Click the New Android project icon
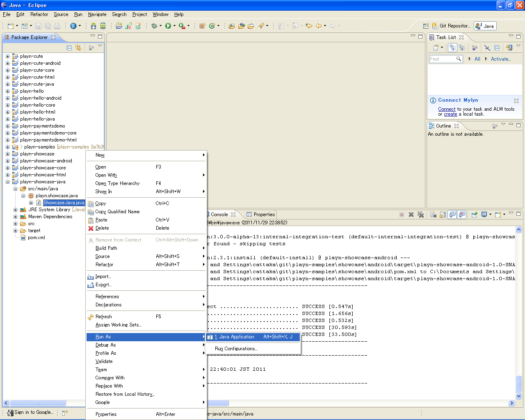 click(119, 26)
